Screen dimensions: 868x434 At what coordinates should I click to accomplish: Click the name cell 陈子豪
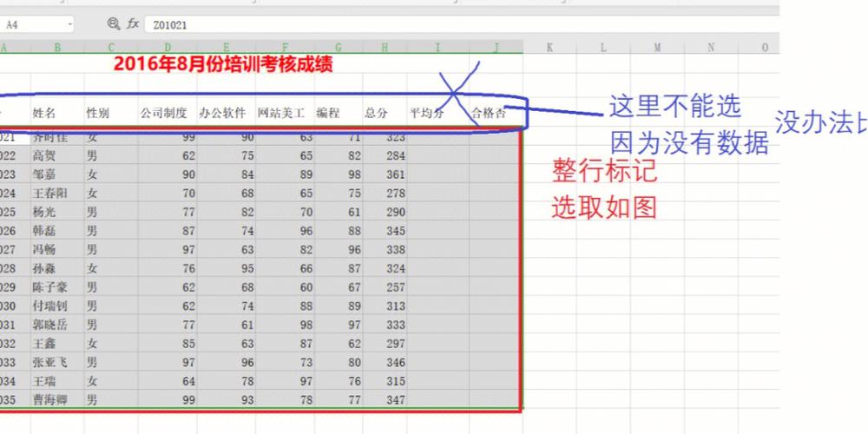pyautogui.click(x=57, y=287)
